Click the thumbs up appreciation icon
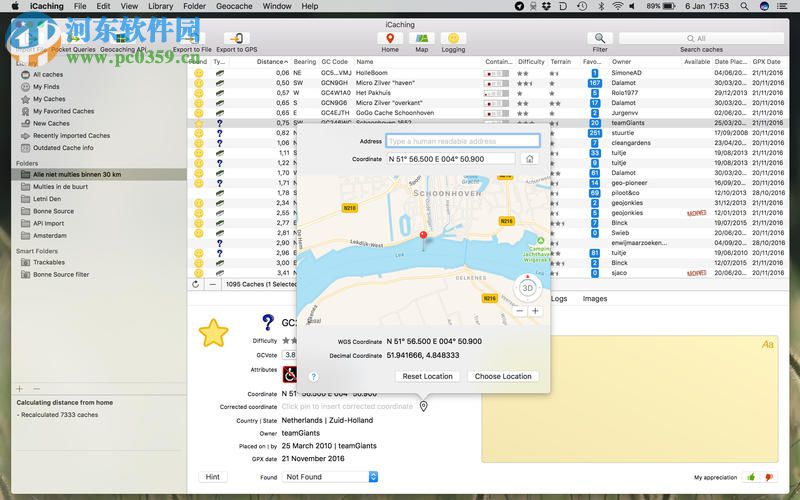Viewport: 800px width, 500px height. [x=751, y=477]
